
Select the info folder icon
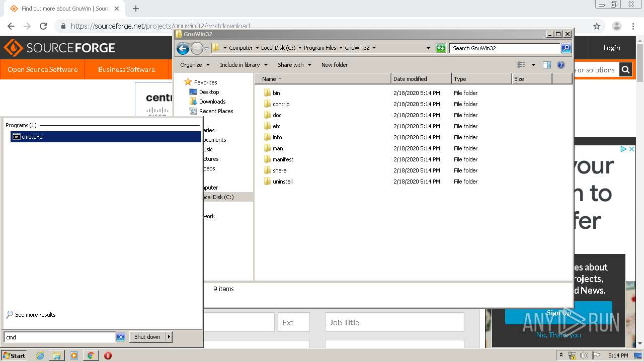[267, 137]
